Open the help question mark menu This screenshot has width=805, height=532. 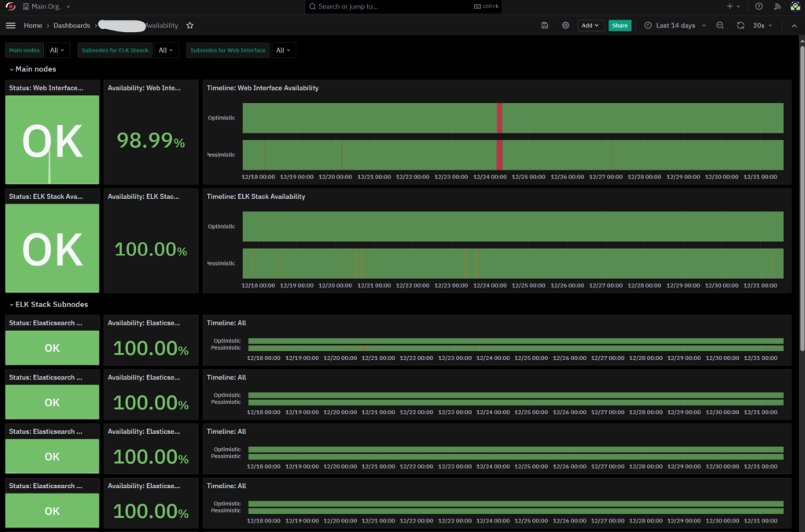click(x=759, y=6)
